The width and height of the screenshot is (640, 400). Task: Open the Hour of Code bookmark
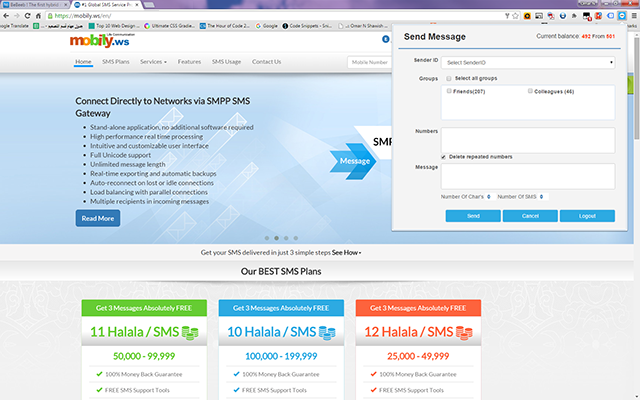pyautogui.click(x=225, y=26)
